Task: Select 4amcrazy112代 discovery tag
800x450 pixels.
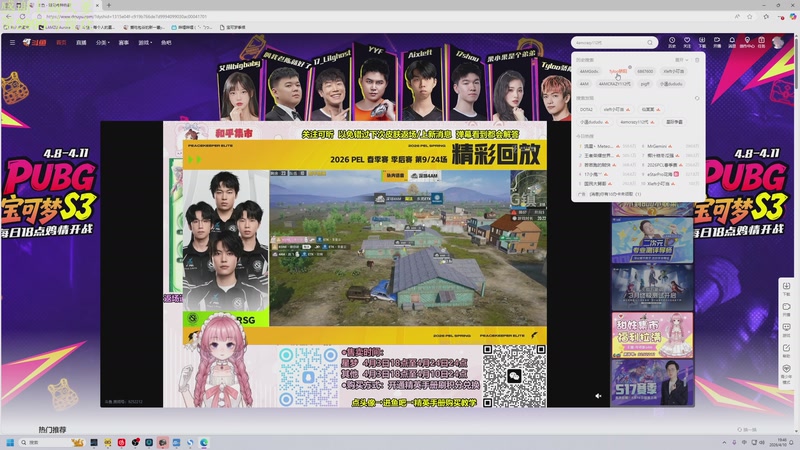Action: coord(637,122)
